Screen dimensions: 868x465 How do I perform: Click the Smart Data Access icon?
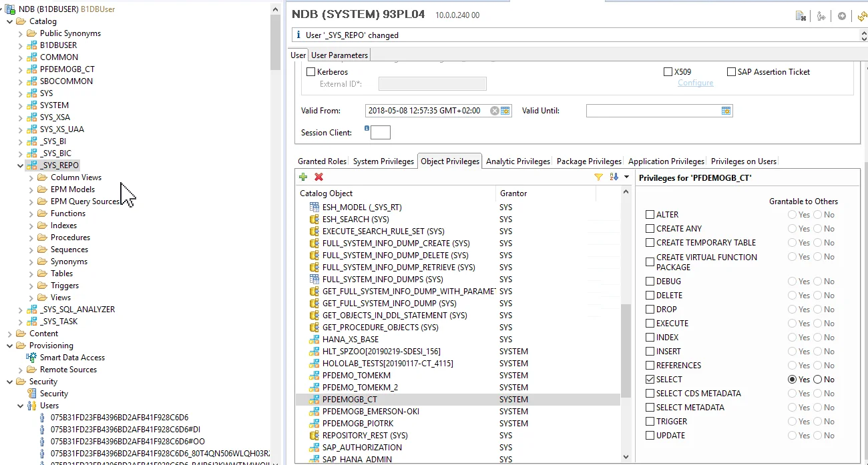(x=31, y=358)
